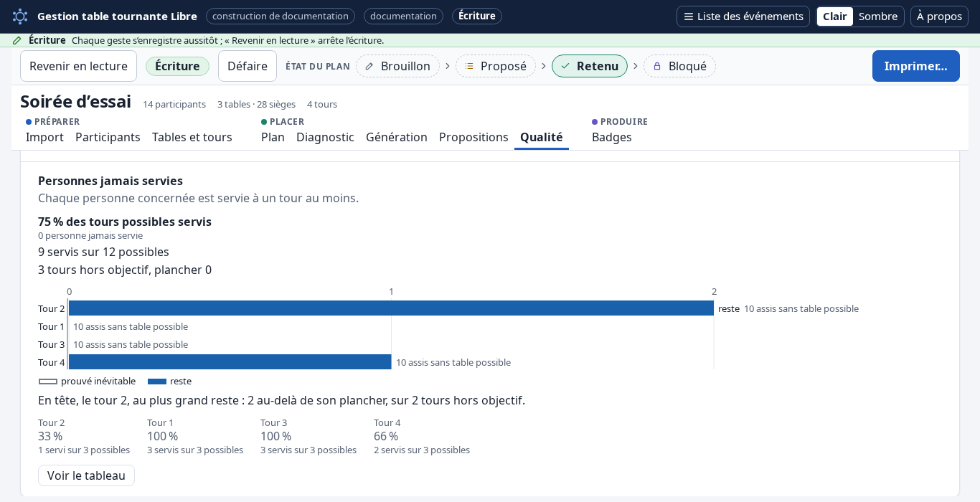980x502 pixels.
Task: Open the Génération tab
Action: click(397, 137)
